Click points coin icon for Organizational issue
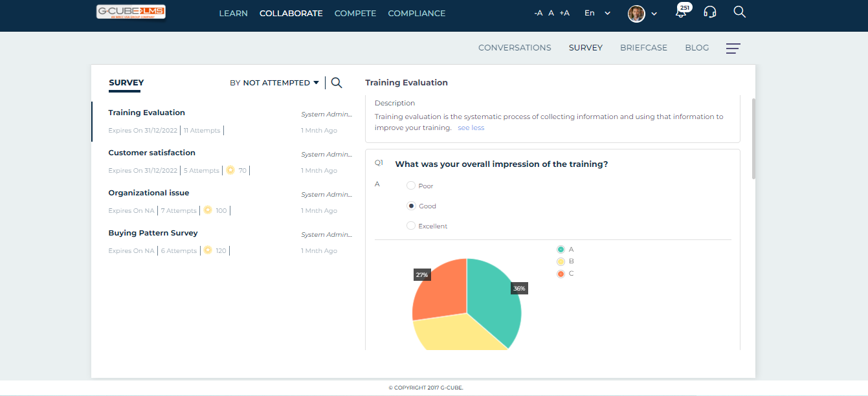The height and width of the screenshot is (396, 868). 208,210
